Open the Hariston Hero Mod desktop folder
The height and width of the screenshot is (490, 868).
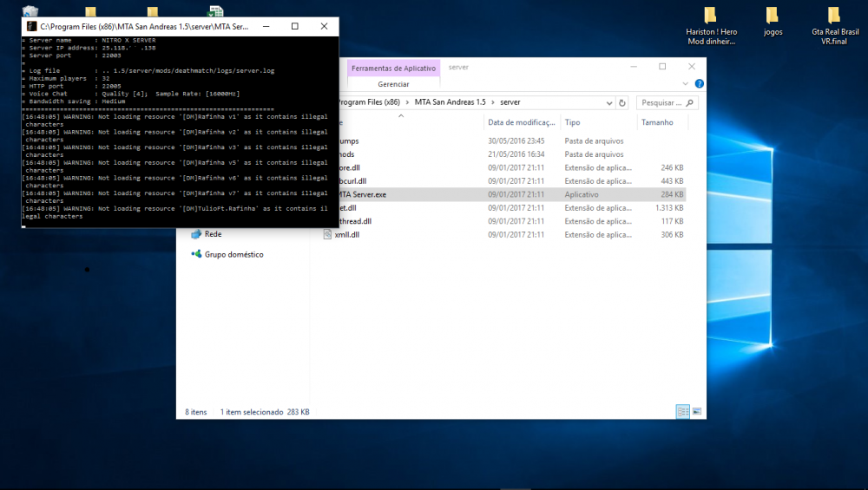tap(710, 24)
